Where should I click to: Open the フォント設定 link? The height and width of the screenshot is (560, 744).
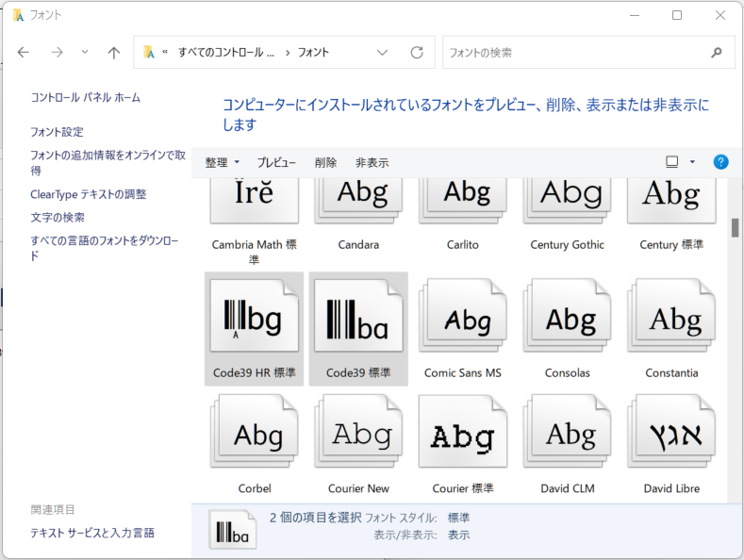[x=57, y=132]
